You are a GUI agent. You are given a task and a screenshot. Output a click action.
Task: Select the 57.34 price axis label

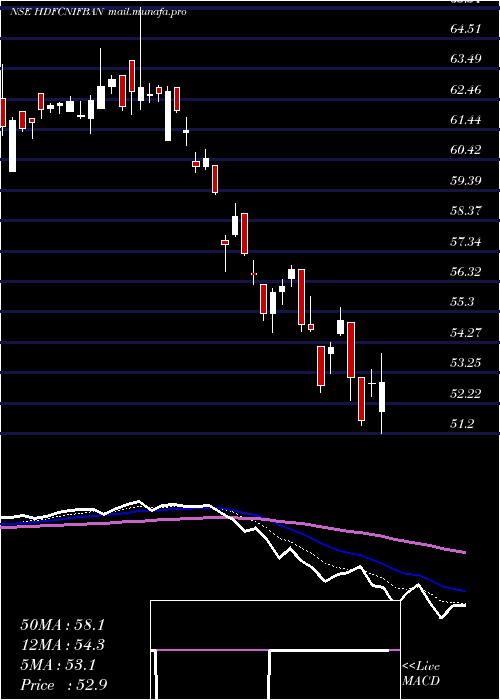coord(465,242)
